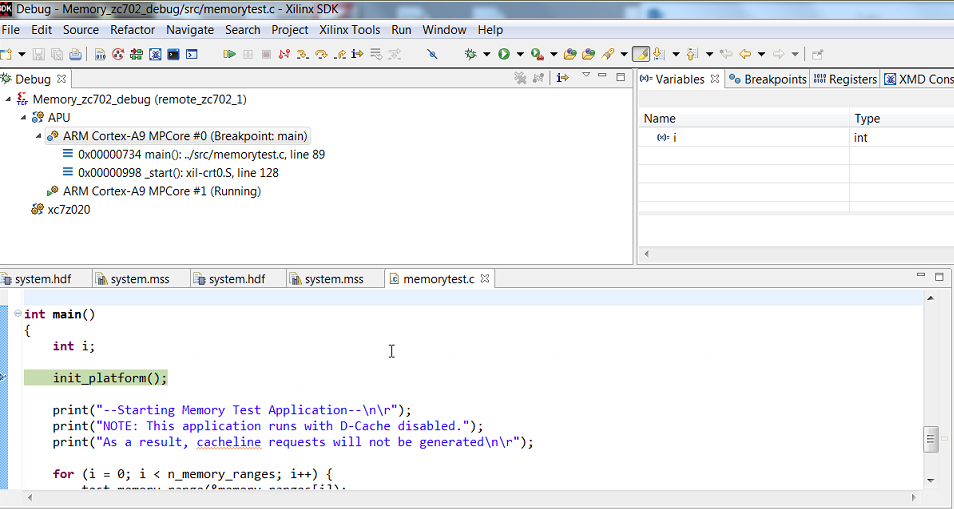The image size is (954, 509).
Task: Switch to the Registers tab
Action: click(846, 79)
